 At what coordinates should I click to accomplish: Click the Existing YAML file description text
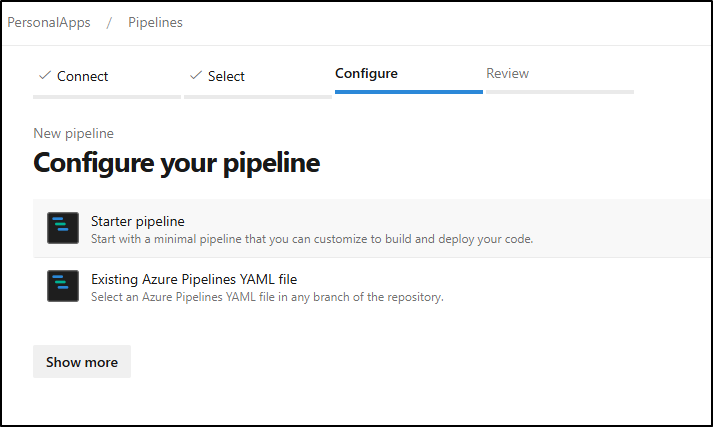267,297
